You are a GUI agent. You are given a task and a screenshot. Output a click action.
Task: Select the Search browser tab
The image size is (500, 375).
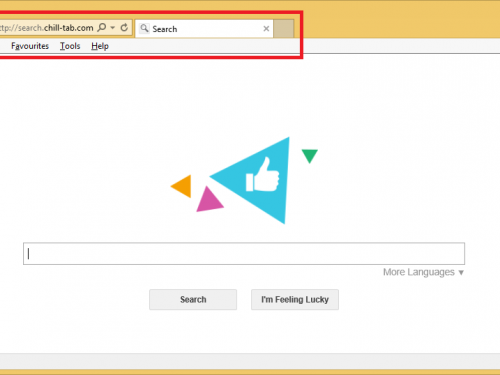pyautogui.click(x=204, y=29)
